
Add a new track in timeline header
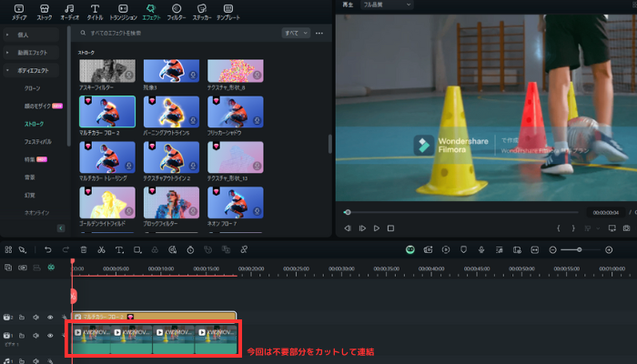click(8, 268)
